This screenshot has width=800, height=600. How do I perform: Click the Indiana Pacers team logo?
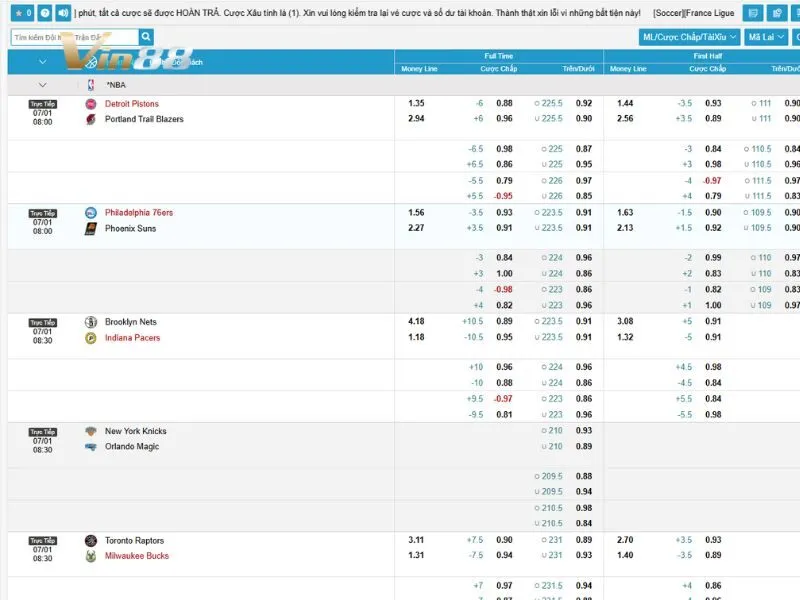point(91,338)
